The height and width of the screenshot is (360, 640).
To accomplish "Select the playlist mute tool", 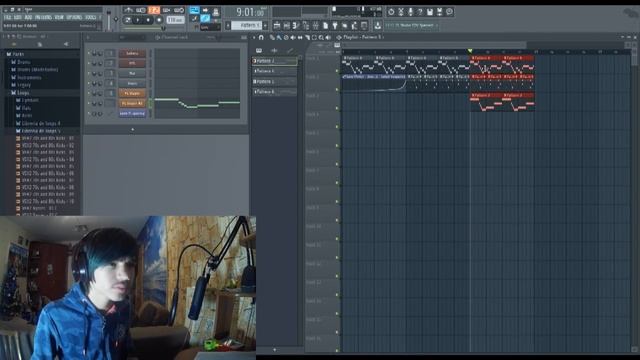I will tap(293, 38).
